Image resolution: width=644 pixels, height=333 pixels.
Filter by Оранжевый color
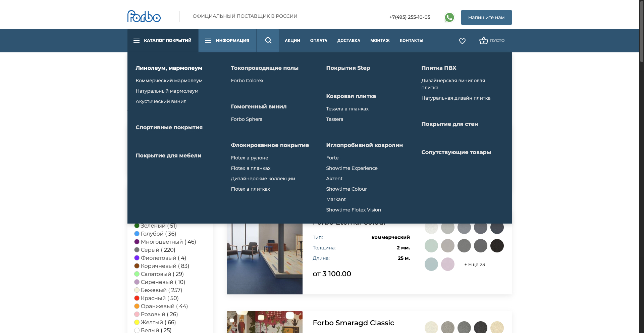161,306
